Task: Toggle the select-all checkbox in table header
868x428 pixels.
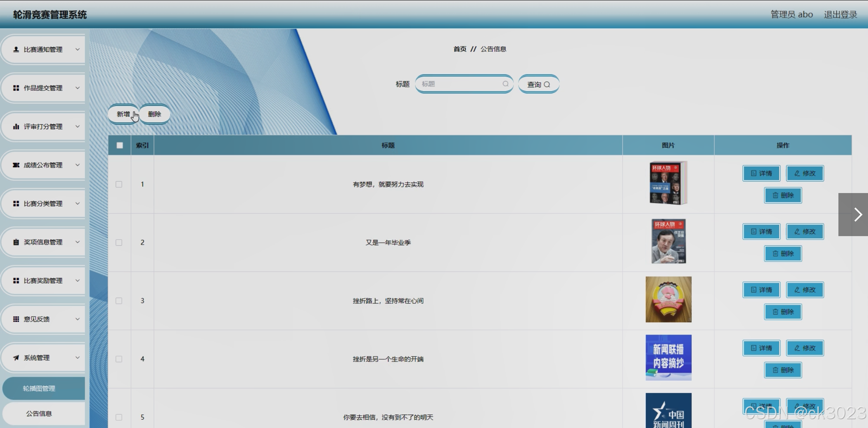Action: click(120, 145)
